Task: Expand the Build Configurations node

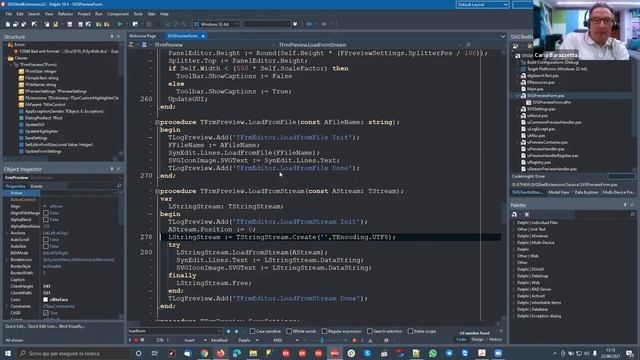Action: [518, 62]
